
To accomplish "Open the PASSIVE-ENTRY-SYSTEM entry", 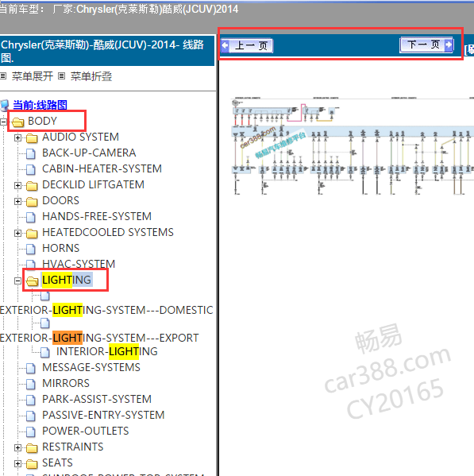I will click(103, 415).
